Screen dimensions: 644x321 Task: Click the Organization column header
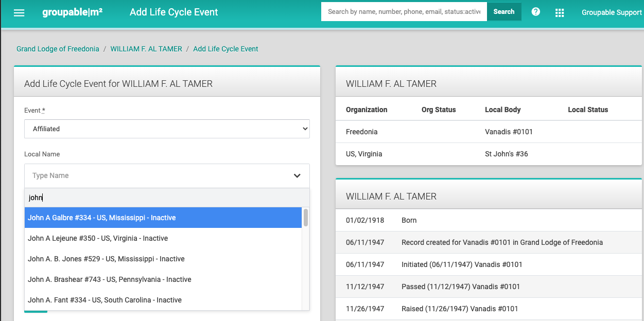click(367, 110)
